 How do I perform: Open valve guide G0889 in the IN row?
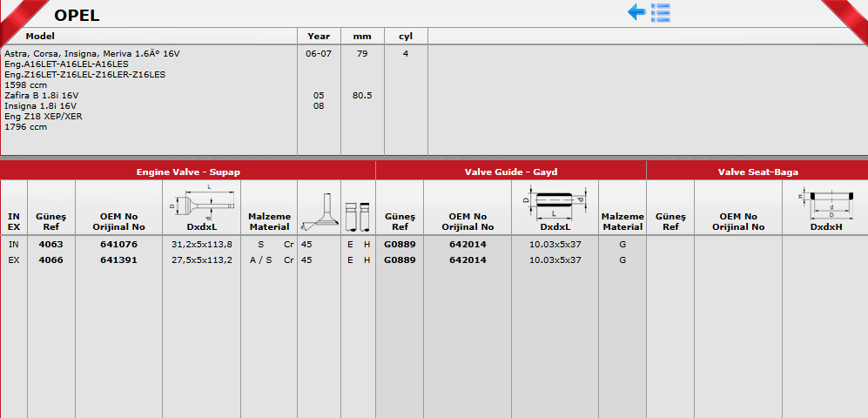(x=399, y=245)
